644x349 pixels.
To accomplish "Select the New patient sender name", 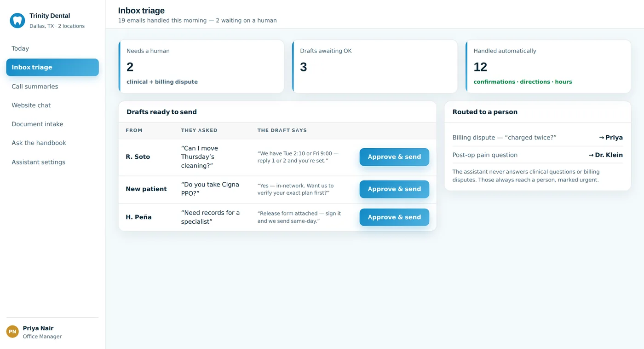I will click(x=146, y=189).
